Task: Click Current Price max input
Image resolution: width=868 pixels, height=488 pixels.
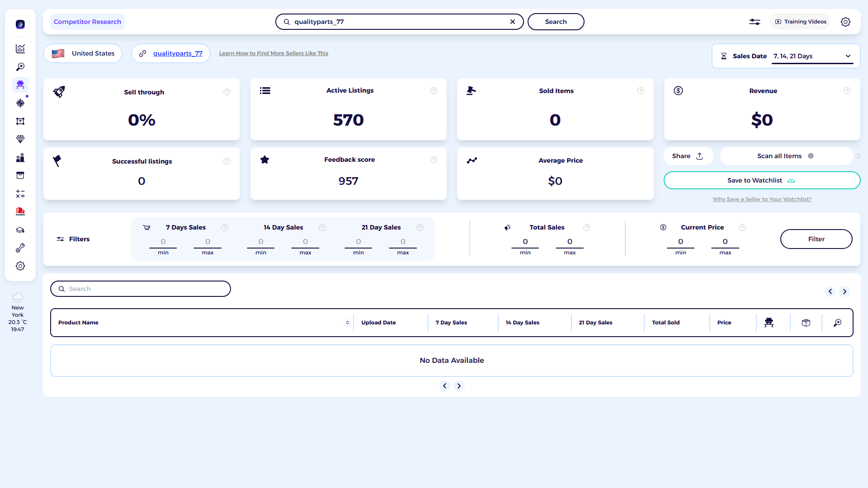Action: point(725,242)
